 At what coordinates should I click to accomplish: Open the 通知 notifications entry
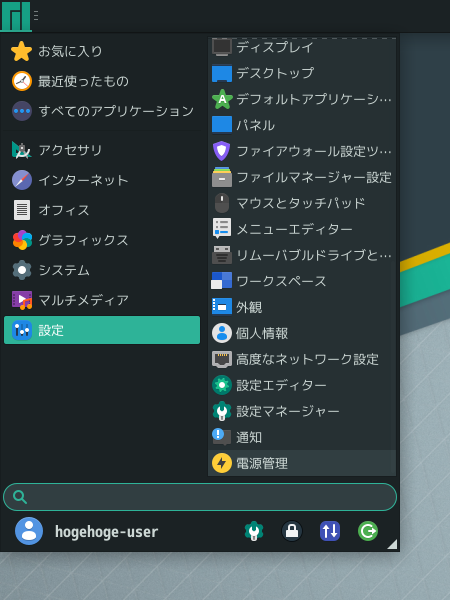[x=302, y=437]
